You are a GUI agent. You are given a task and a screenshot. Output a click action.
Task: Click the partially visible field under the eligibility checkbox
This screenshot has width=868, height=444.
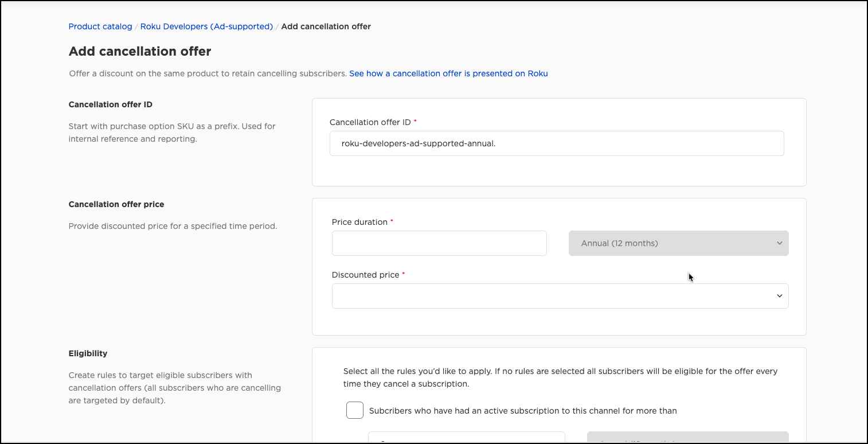tap(466, 438)
